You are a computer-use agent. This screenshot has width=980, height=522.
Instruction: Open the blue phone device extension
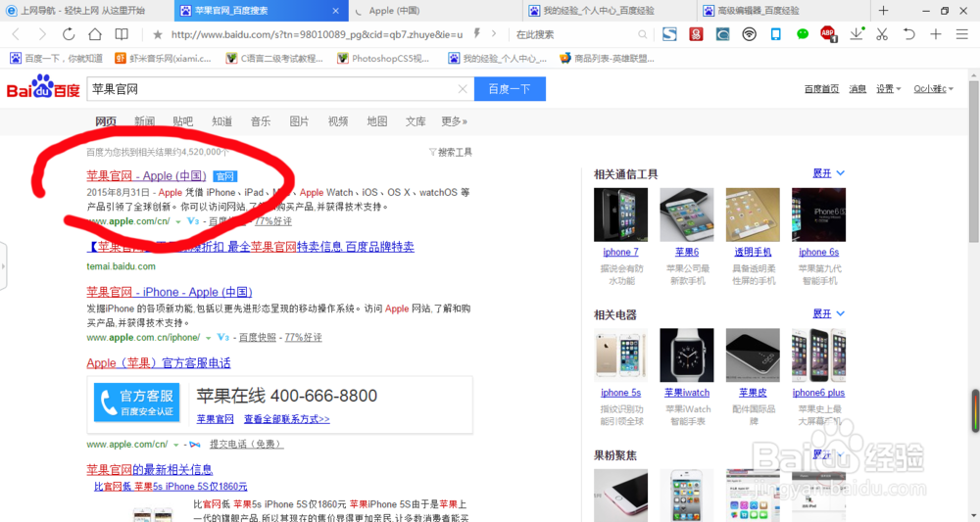click(x=775, y=34)
